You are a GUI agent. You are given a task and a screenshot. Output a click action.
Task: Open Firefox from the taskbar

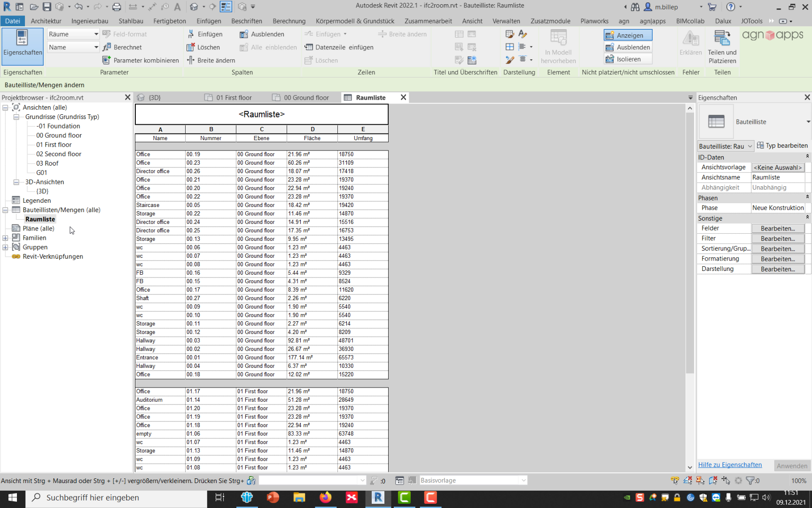click(x=325, y=498)
